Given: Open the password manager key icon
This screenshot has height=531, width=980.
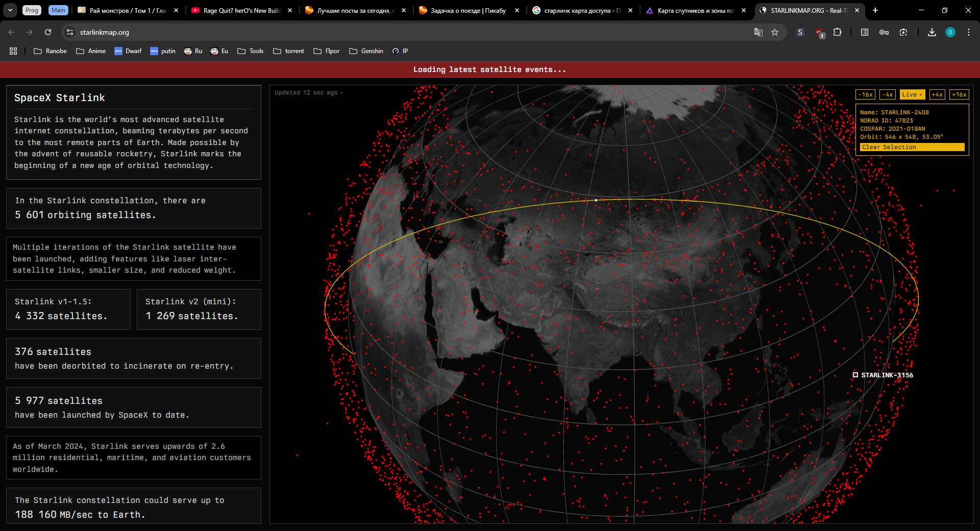Looking at the screenshot, I should [884, 32].
